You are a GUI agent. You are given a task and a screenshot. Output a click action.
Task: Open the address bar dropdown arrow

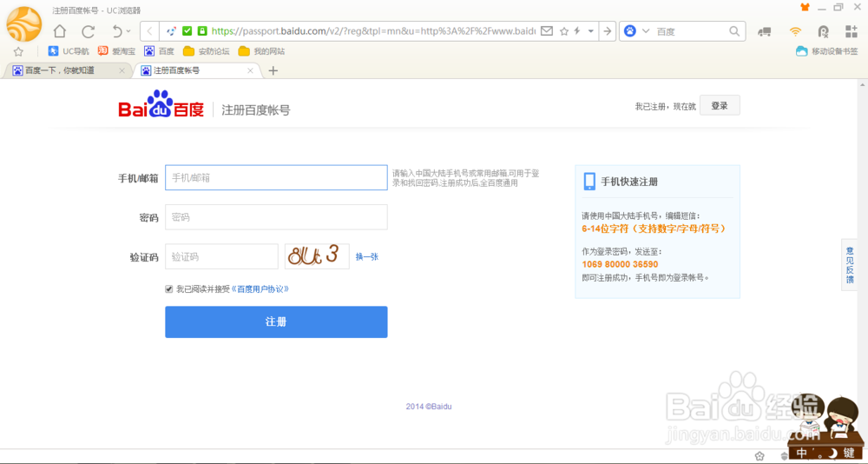[590, 31]
